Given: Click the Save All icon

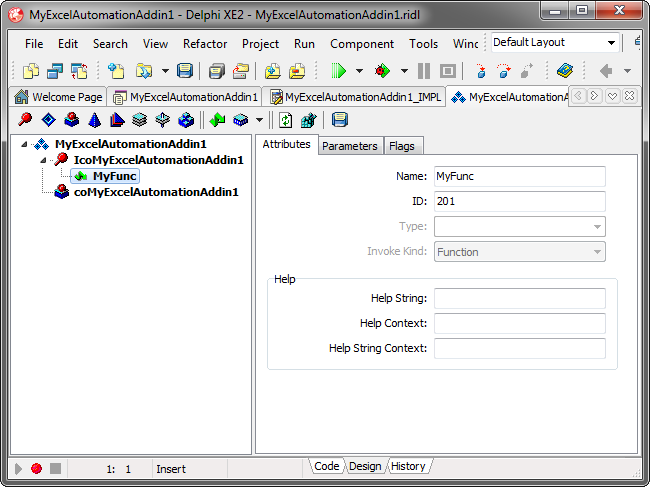Looking at the screenshot, I should [216, 71].
